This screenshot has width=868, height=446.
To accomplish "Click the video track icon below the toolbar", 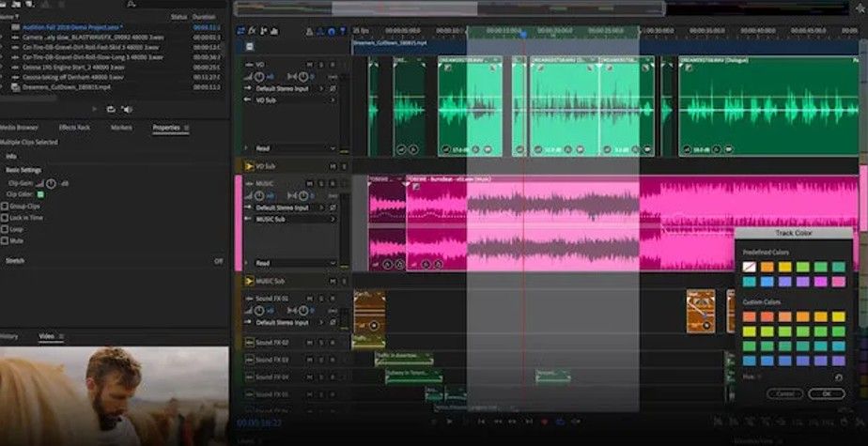I will click(250, 47).
